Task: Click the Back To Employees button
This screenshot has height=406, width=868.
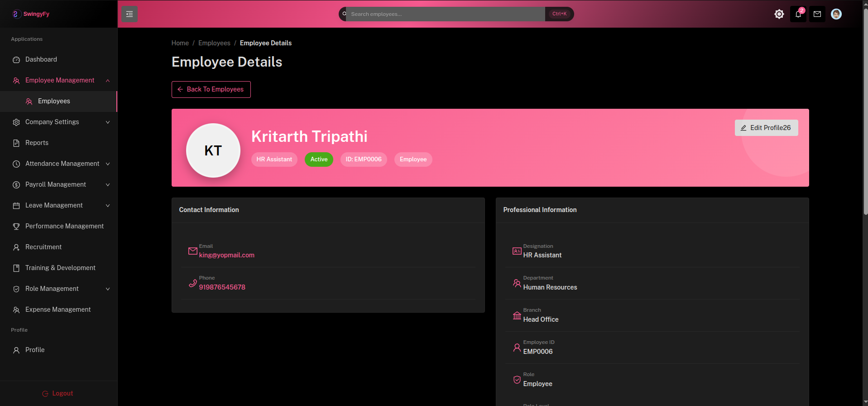Action: click(211, 89)
